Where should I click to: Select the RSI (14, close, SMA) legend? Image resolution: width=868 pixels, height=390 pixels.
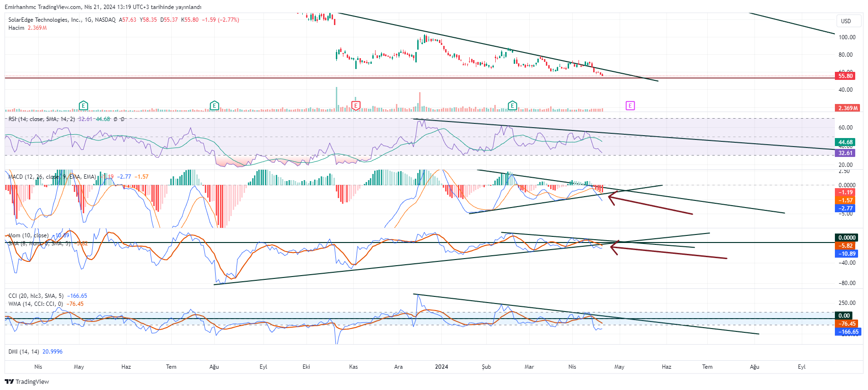point(42,119)
